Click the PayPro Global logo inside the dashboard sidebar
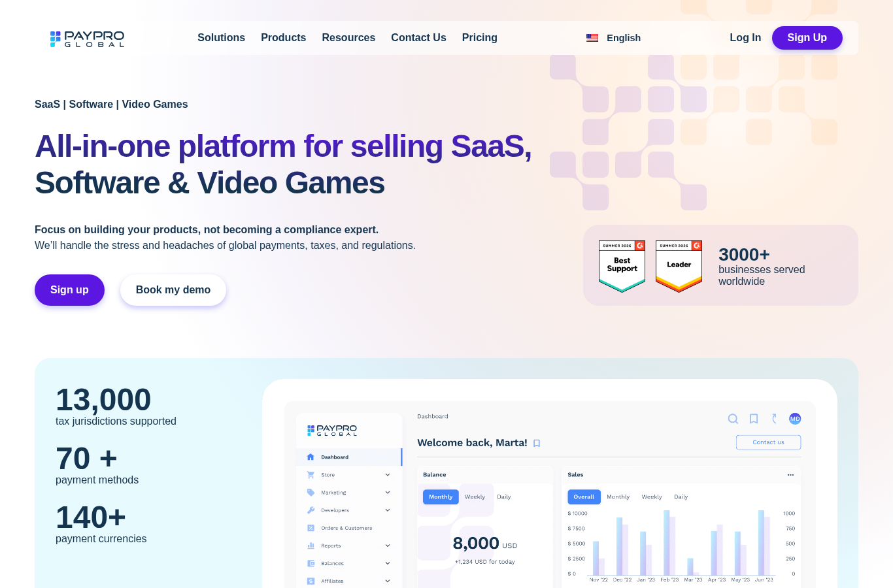Image resolution: width=893 pixels, height=588 pixels. tap(332, 430)
